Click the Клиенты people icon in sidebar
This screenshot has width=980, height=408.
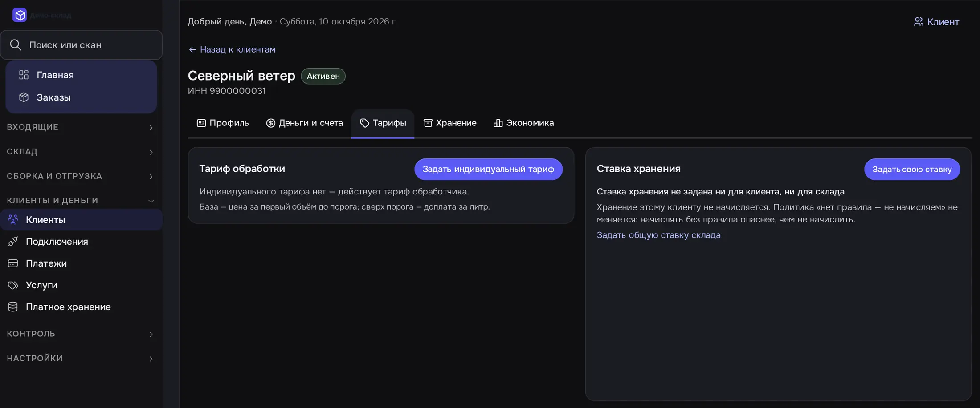point(13,219)
